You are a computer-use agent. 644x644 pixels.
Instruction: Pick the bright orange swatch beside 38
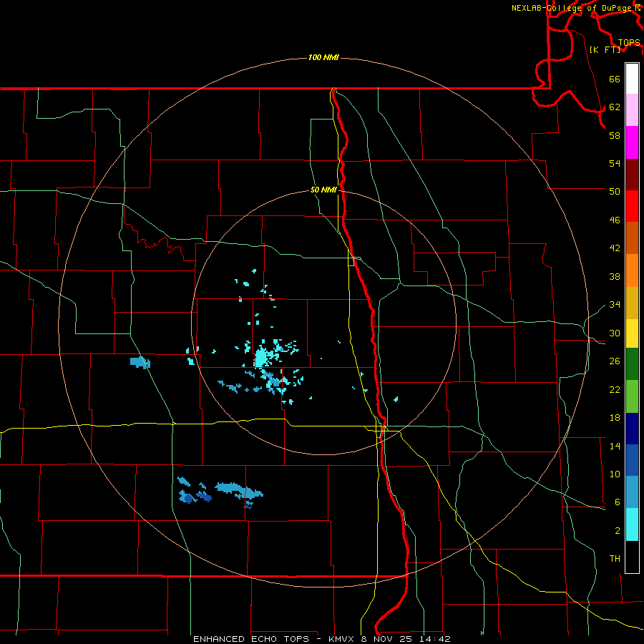click(632, 270)
